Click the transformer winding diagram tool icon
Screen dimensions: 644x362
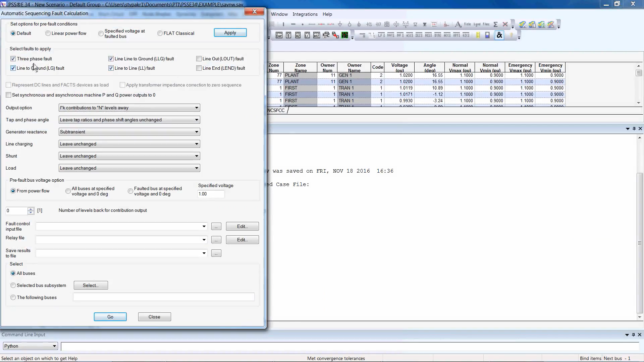[x=396, y=24]
